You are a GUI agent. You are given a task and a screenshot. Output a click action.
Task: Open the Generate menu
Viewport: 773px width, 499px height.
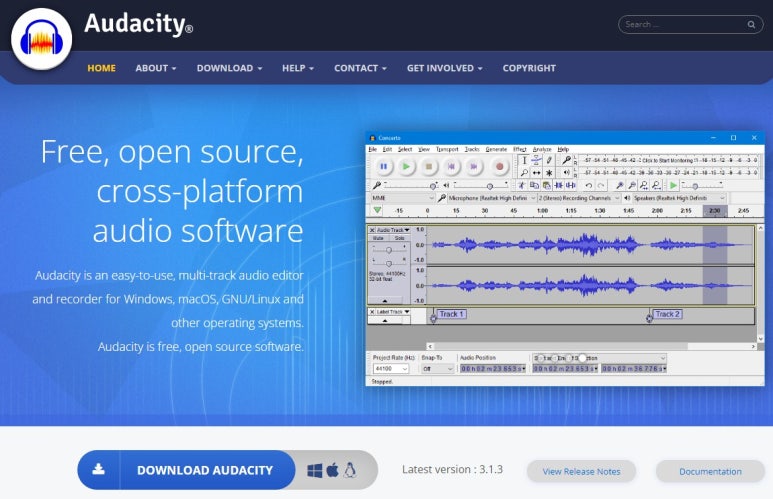[x=496, y=149]
